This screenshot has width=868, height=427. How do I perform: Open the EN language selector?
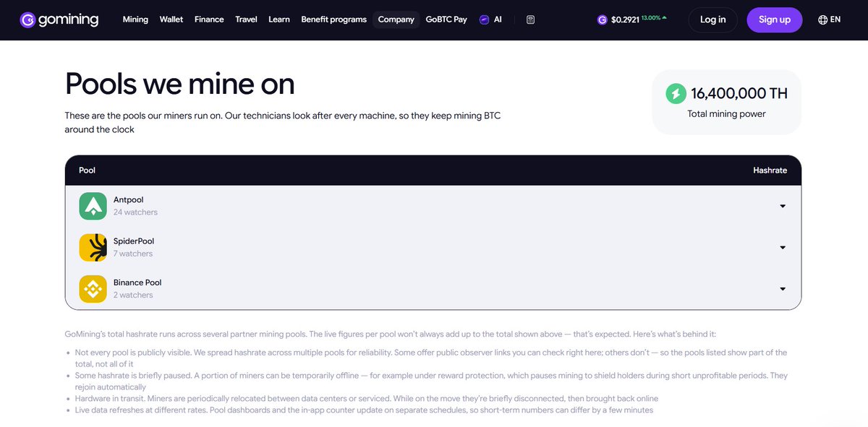point(829,20)
